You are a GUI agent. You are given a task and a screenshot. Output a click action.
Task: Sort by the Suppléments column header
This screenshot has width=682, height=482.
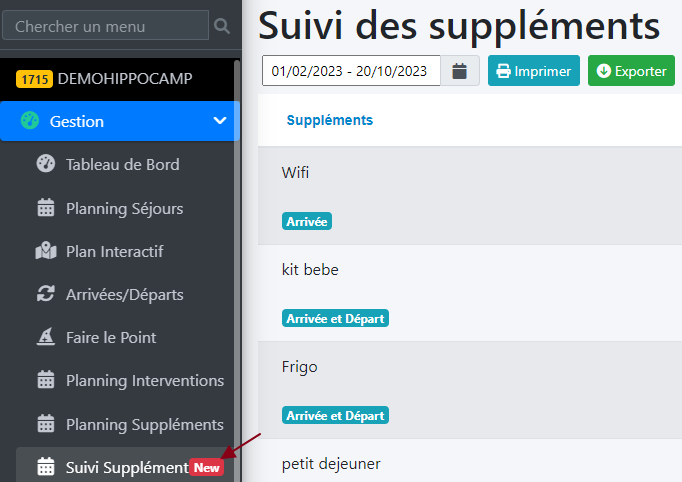click(329, 120)
